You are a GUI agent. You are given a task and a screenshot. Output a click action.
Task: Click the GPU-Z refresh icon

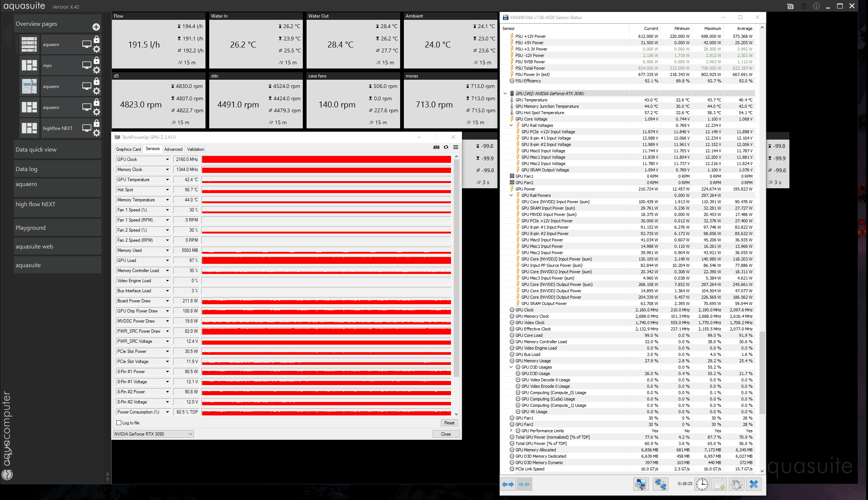446,147
